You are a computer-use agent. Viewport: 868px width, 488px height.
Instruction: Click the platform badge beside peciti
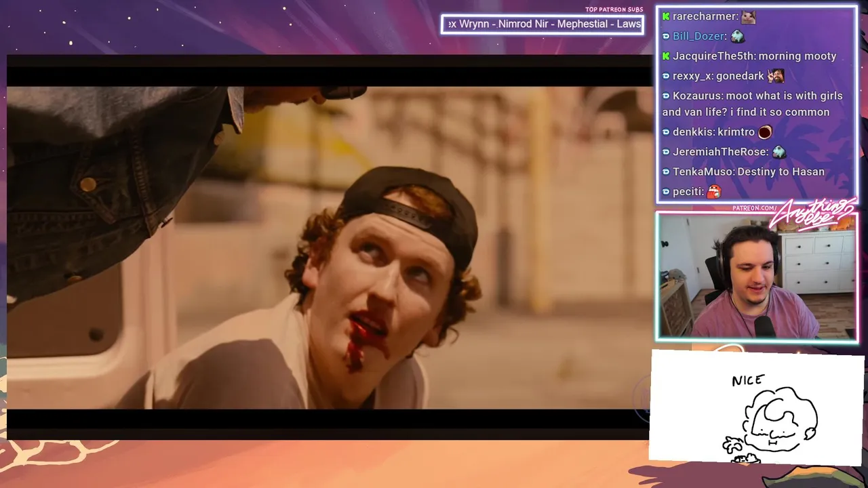(666, 192)
